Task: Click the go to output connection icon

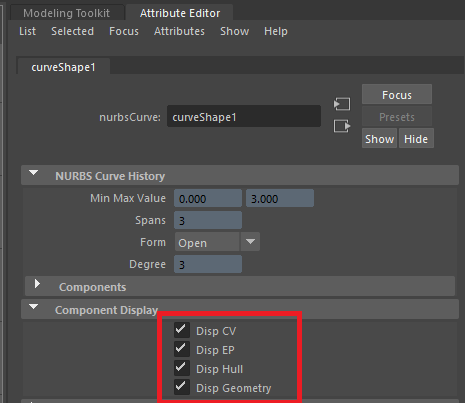Action: [342, 126]
